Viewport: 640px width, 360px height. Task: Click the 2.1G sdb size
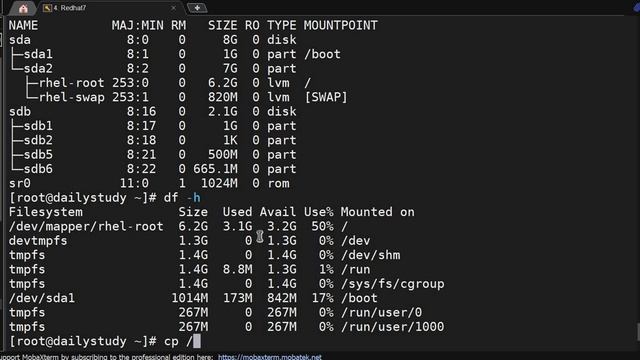tap(222, 111)
